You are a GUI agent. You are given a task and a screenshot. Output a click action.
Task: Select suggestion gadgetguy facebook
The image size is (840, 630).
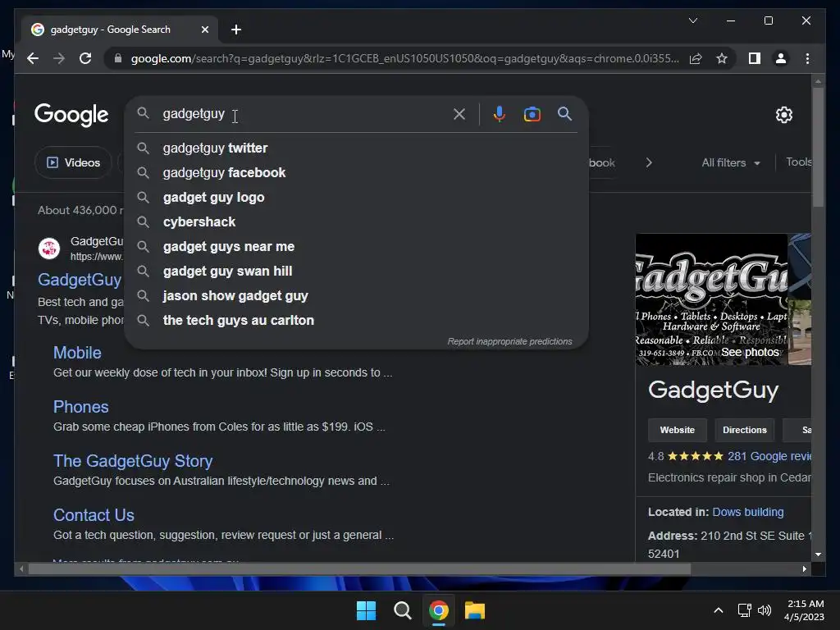click(x=356, y=172)
